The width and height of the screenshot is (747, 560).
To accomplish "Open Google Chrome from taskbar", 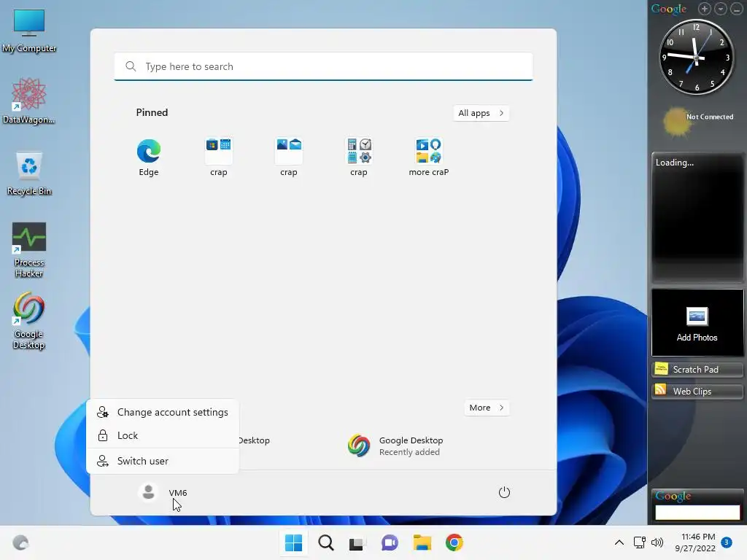I will point(454,542).
